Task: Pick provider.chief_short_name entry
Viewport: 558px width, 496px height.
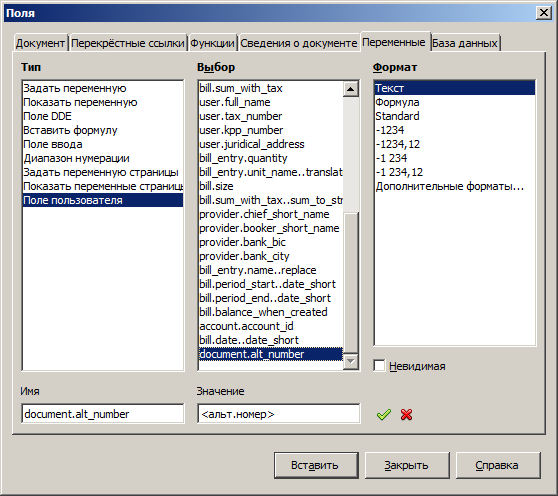Action: (271, 214)
